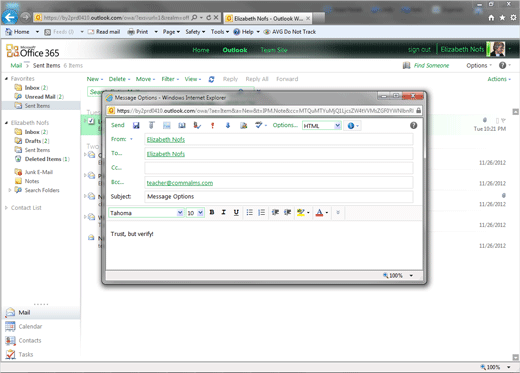Decrease paragraph indent
520x373 pixels.
pos(275,213)
